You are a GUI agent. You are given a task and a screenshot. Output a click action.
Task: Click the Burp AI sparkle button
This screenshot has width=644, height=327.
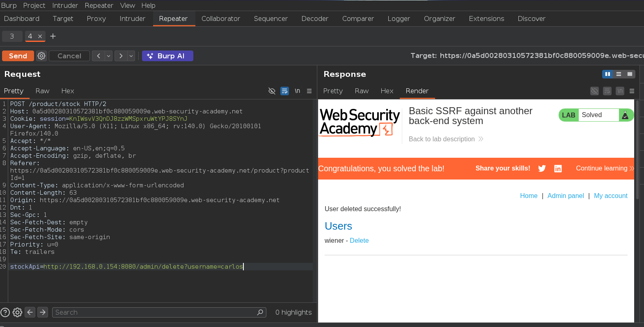[167, 56]
